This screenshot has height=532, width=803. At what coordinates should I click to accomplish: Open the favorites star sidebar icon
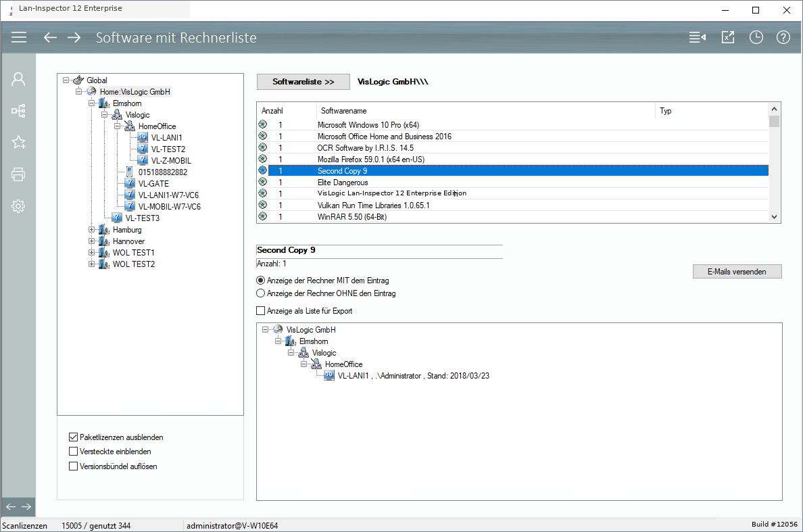18,143
